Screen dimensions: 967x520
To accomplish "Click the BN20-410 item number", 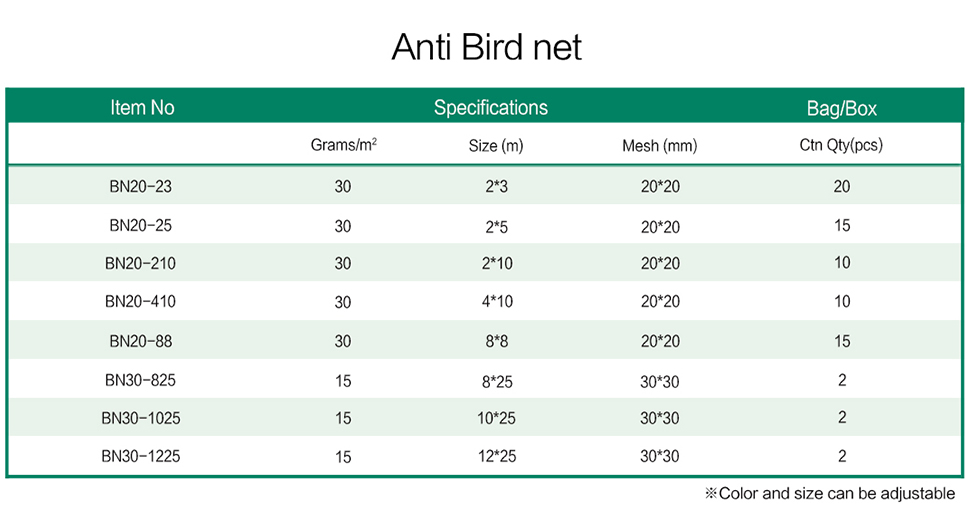I will [141, 302].
